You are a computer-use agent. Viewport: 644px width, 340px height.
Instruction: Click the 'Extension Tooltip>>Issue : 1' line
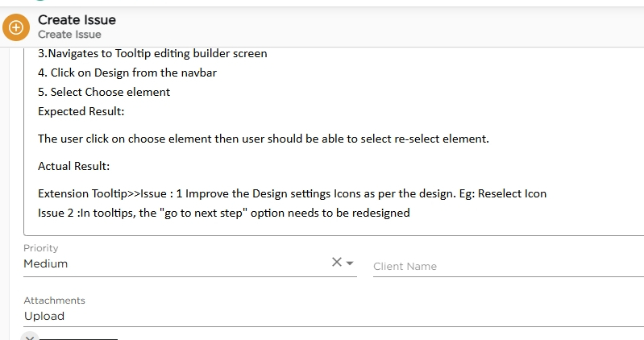point(292,194)
